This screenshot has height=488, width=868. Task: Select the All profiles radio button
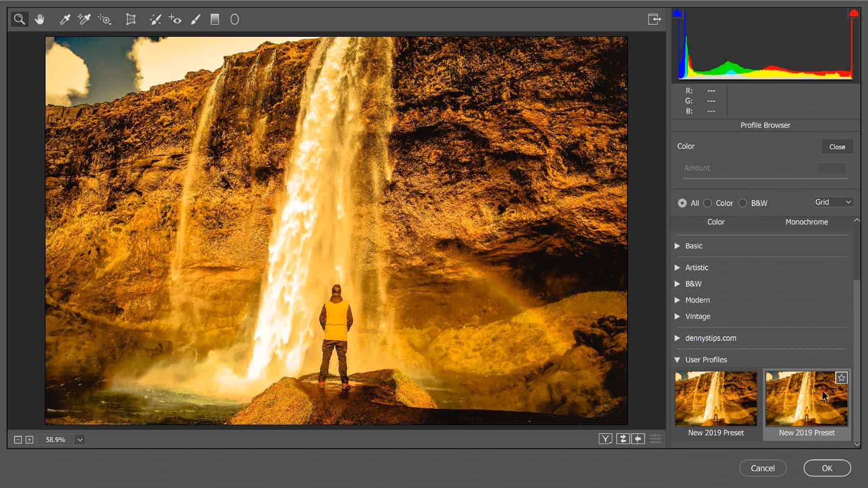[682, 203]
